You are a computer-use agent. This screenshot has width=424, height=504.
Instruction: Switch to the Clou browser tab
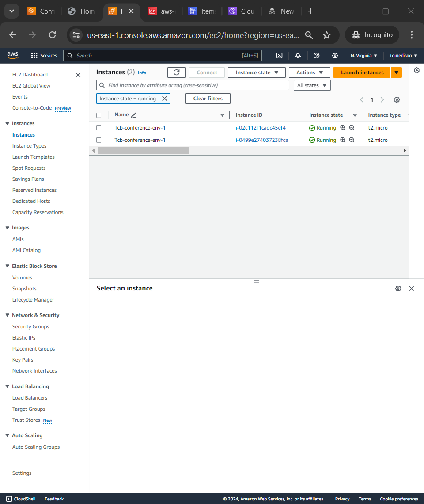242,11
